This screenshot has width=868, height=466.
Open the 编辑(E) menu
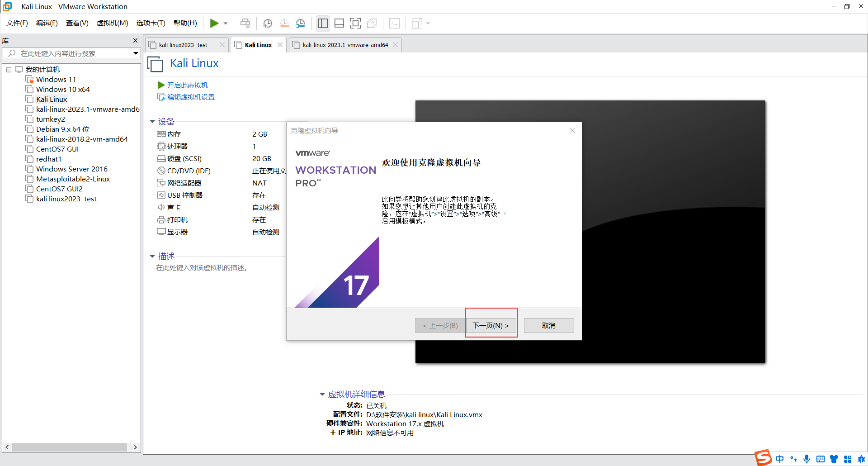47,23
